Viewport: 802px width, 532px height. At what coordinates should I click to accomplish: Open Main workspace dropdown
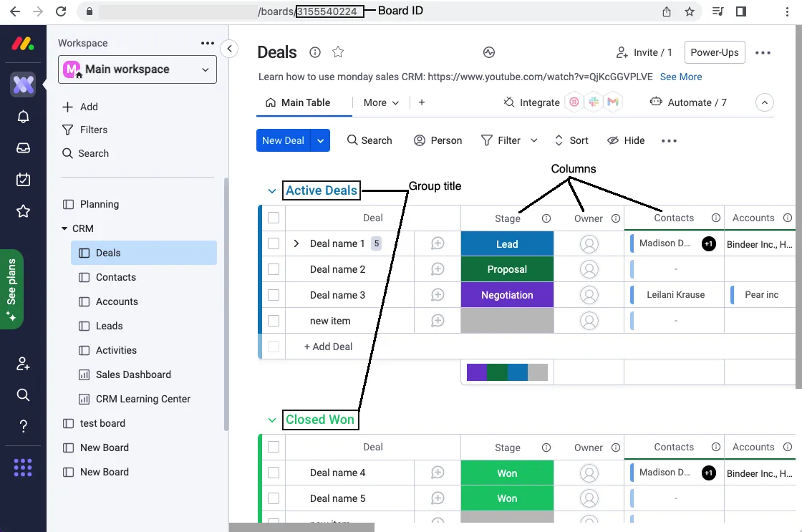(x=137, y=69)
